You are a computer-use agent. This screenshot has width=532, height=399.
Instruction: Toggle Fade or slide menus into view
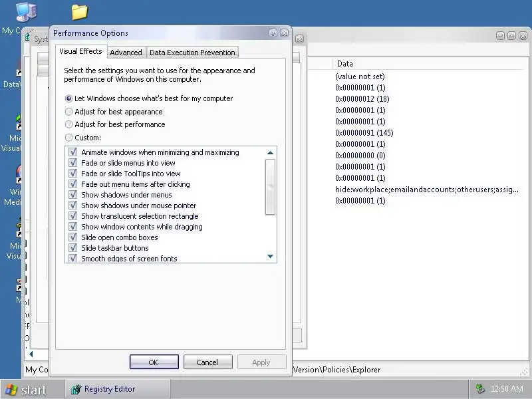(72, 162)
